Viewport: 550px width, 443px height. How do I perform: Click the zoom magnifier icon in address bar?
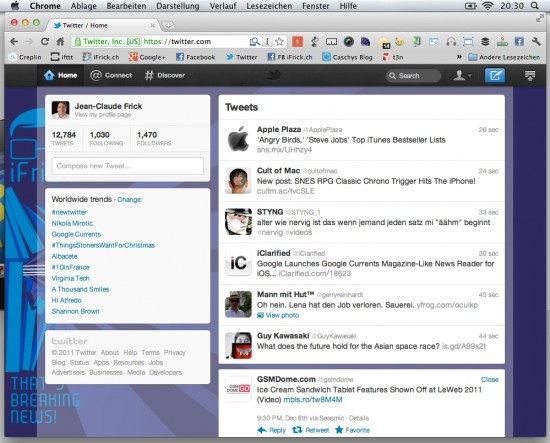[255, 41]
